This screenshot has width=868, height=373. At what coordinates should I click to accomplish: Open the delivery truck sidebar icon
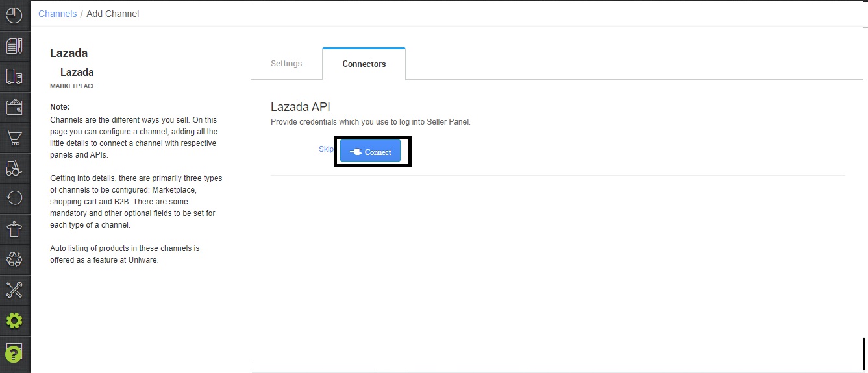[14, 77]
